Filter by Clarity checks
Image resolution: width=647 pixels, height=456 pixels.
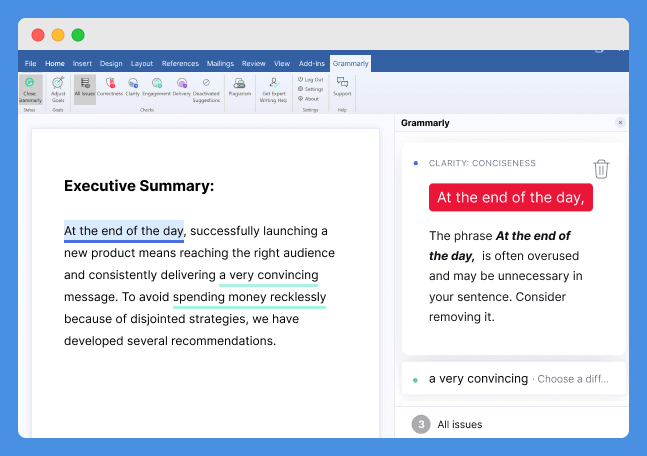(x=132, y=87)
